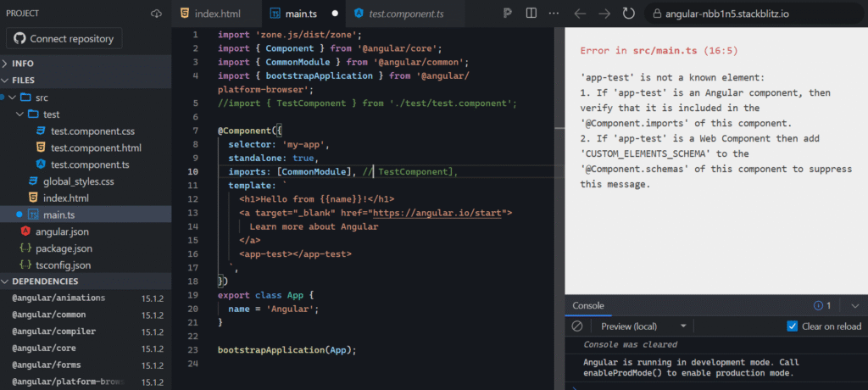Screen dimensions: 868x390
Task: Click the CSS icon of global_styles.css
Action: point(33,181)
